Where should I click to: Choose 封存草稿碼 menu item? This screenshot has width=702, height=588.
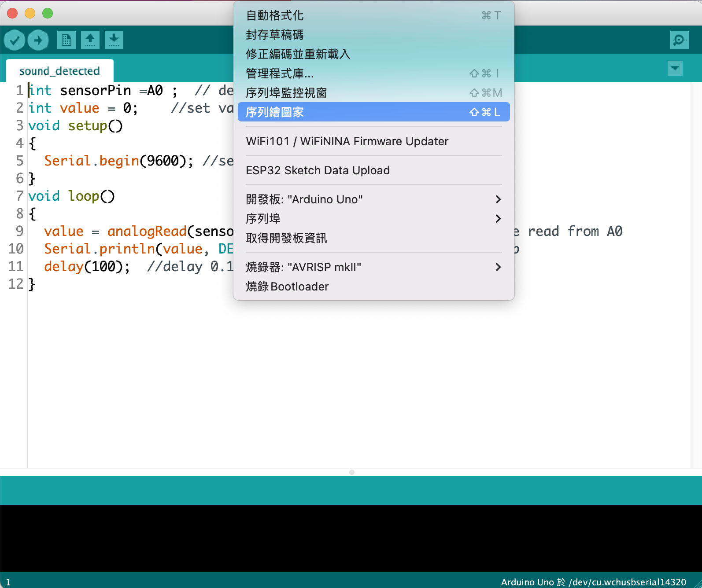pos(373,35)
